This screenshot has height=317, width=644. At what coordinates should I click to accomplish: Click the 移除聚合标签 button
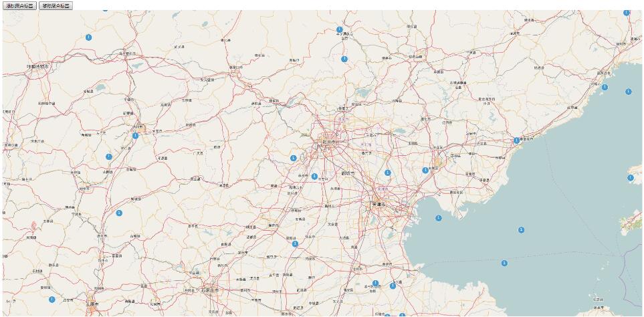pyautogui.click(x=55, y=5)
